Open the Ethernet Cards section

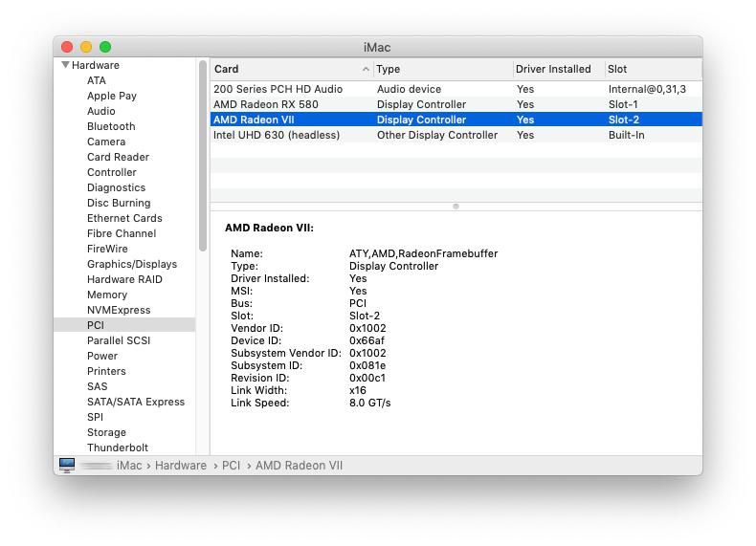[124, 218]
